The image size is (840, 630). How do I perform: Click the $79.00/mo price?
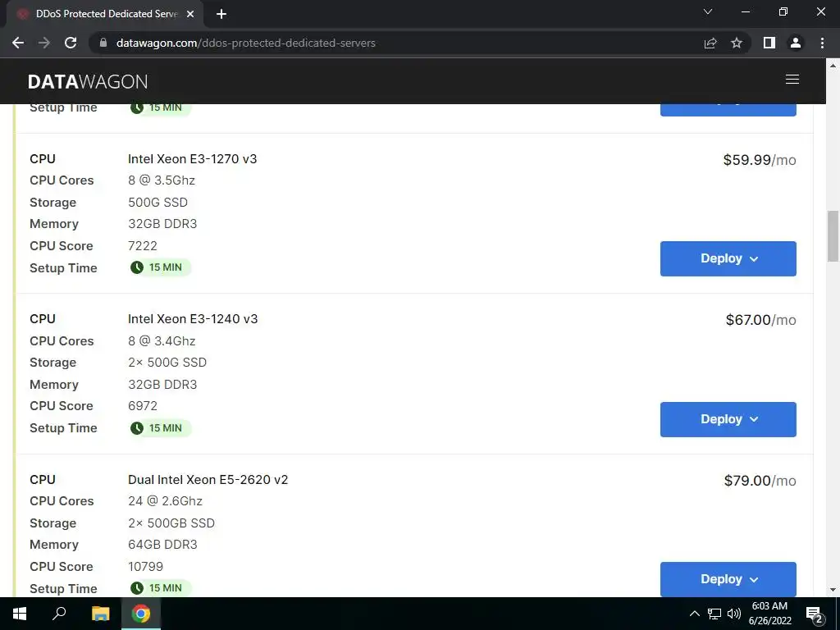[760, 481]
